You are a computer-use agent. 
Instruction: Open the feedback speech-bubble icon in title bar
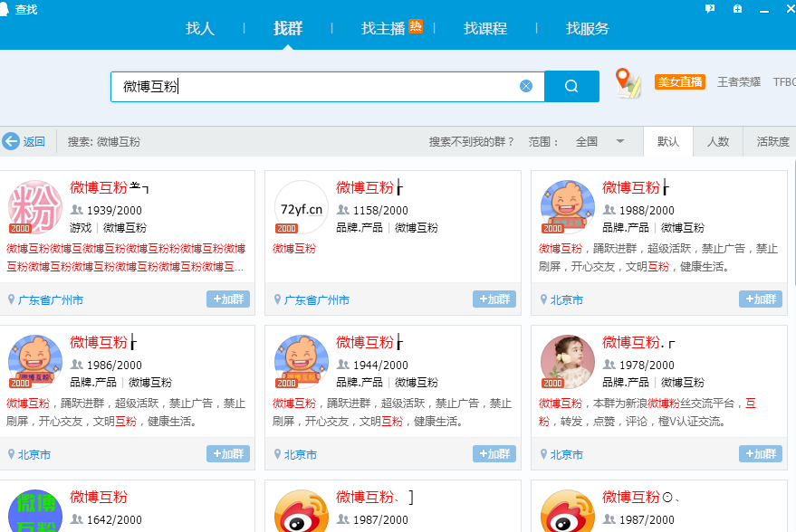[710, 8]
